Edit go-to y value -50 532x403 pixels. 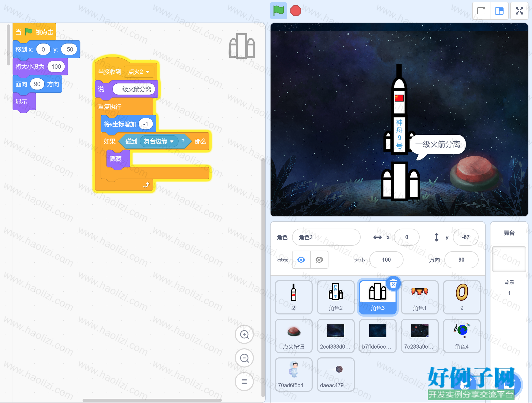click(x=69, y=49)
